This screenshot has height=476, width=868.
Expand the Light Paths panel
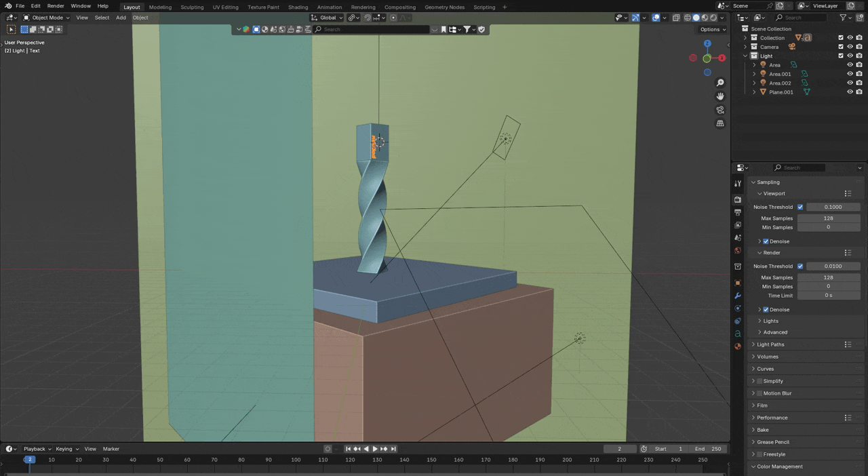point(770,344)
